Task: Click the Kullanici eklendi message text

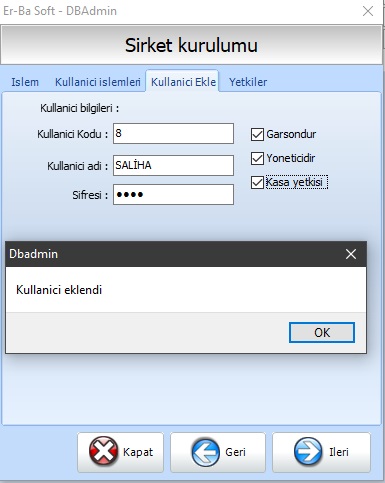Action: [59, 290]
